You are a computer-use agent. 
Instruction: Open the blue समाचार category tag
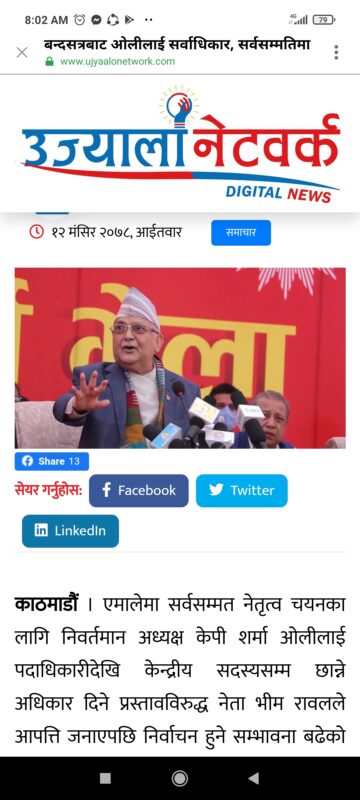pos(241,233)
